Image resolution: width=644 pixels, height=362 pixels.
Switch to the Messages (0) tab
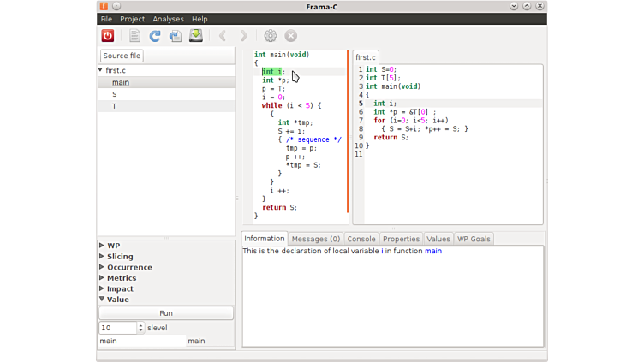tap(315, 239)
